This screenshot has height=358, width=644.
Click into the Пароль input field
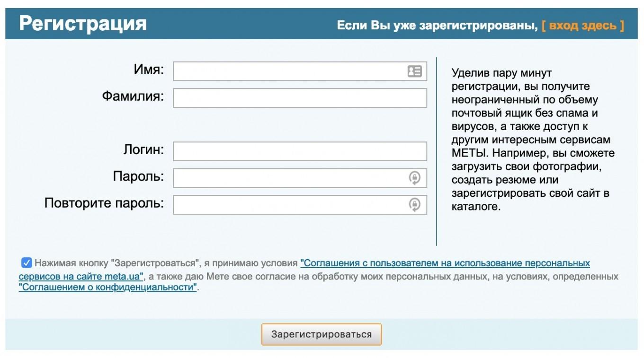[x=289, y=178]
